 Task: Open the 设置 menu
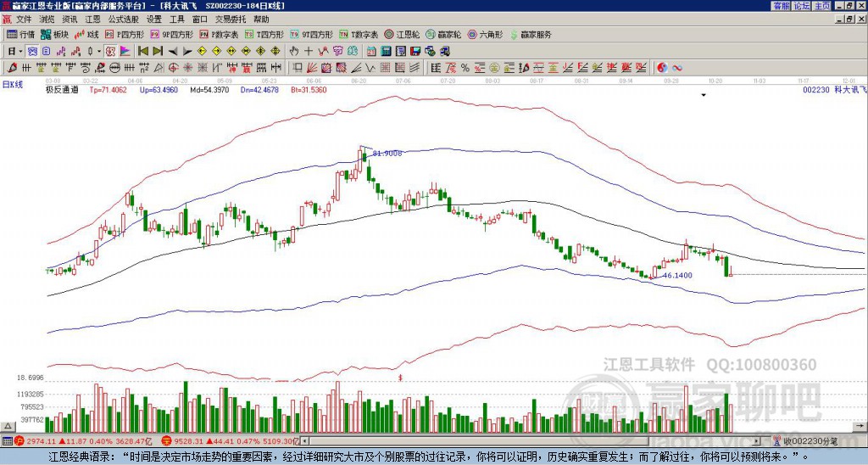[154, 19]
